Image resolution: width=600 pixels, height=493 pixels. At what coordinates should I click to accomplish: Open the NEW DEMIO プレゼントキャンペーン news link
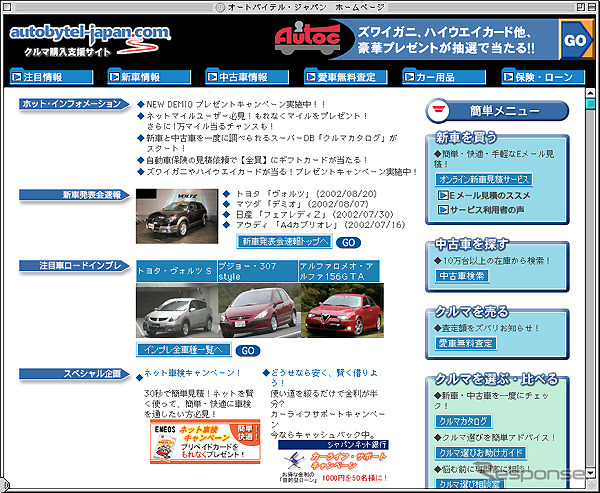tap(236, 104)
